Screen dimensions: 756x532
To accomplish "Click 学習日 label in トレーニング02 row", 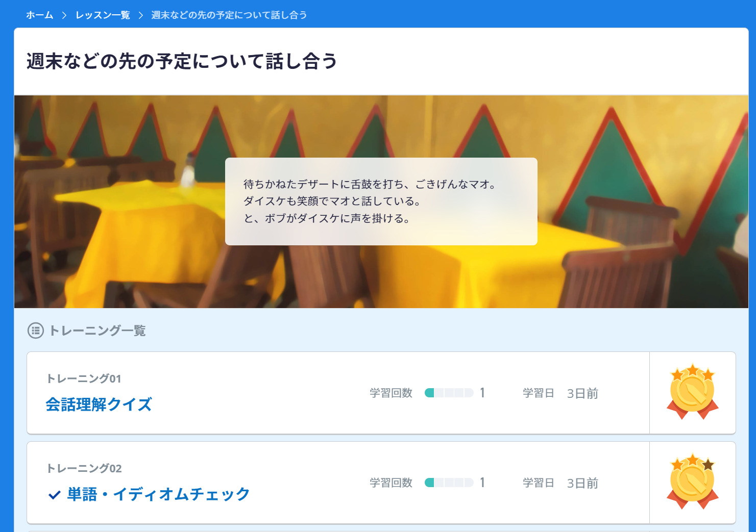I will coord(539,483).
